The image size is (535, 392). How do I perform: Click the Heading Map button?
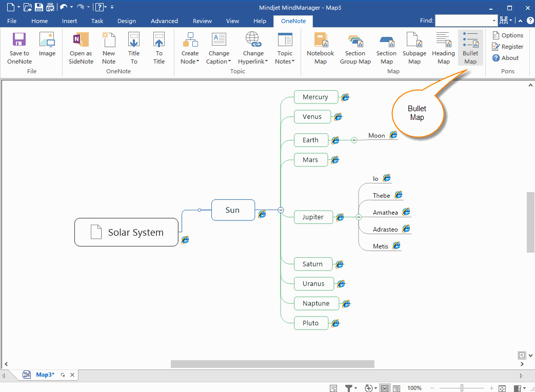tap(444, 48)
